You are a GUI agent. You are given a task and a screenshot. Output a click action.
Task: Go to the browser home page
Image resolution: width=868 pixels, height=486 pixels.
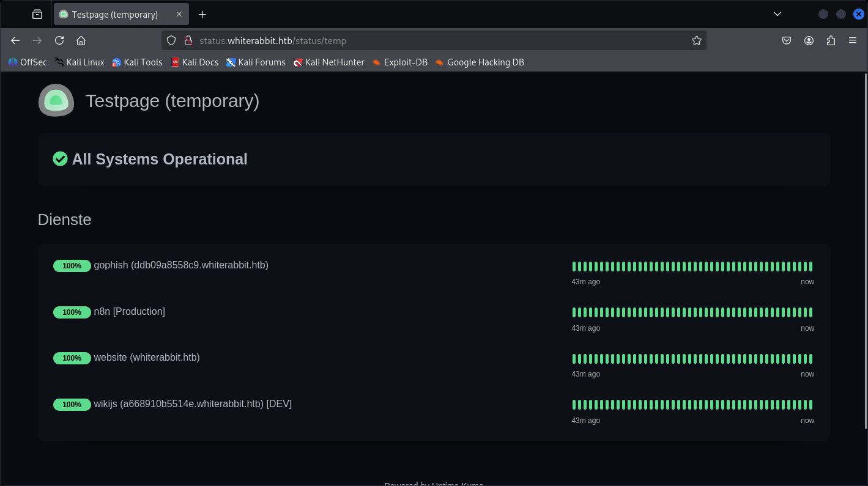[x=81, y=40]
